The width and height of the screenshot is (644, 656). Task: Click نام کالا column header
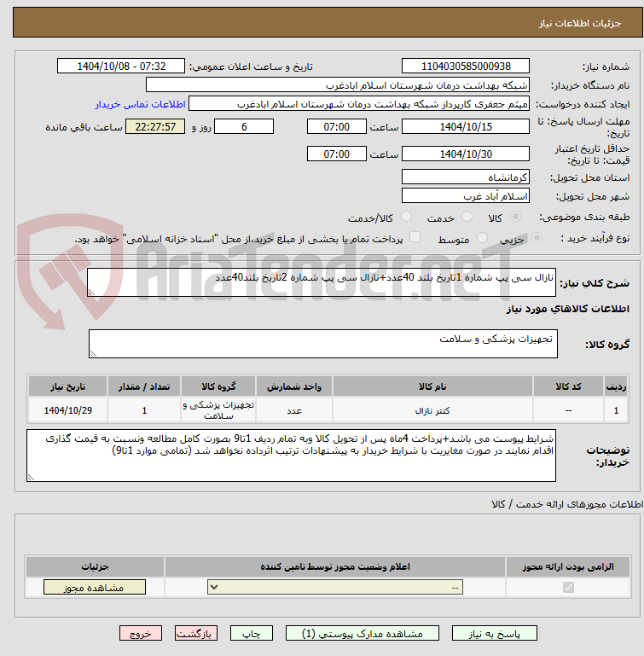coord(432,386)
